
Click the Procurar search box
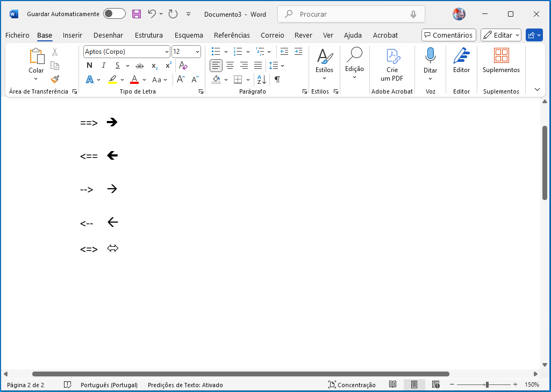(351, 14)
